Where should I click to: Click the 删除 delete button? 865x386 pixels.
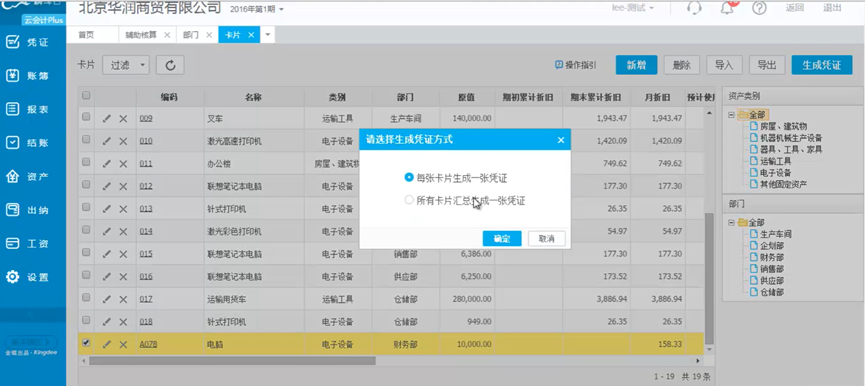click(x=682, y=65)
